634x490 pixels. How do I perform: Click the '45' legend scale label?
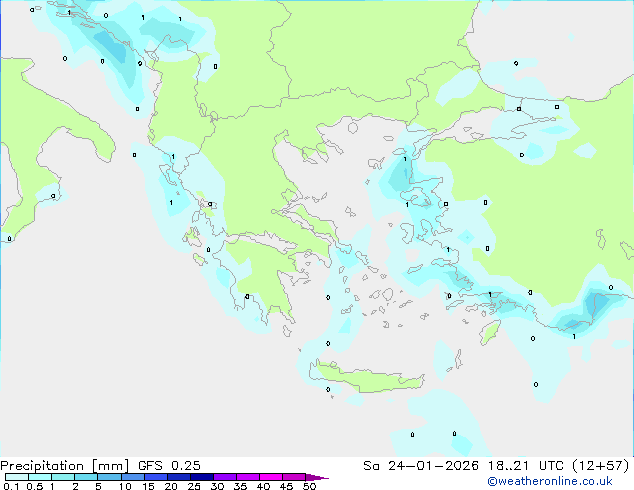point(286,486)
